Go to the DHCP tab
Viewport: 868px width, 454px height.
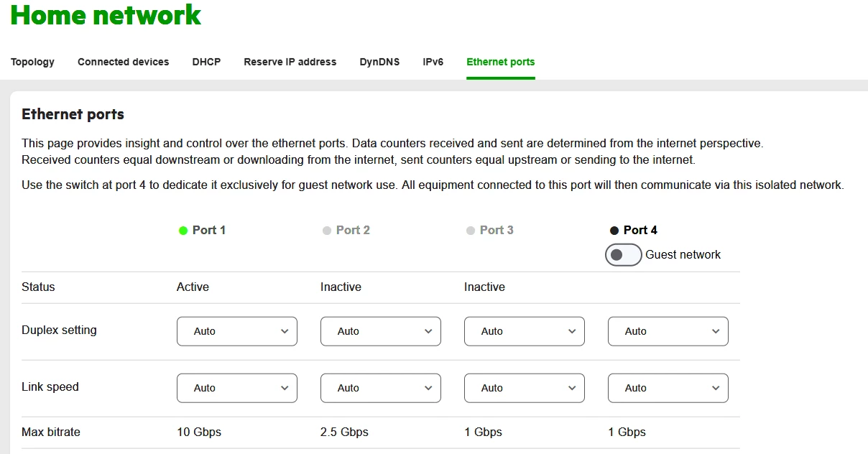206,62
